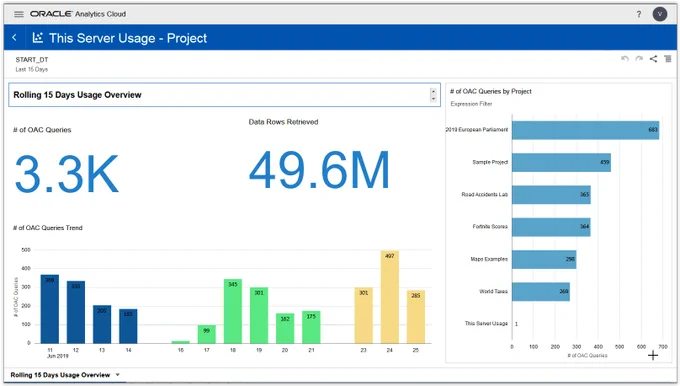
Task: Click the Data Rows Retrieved label
Action: [283, 122]
